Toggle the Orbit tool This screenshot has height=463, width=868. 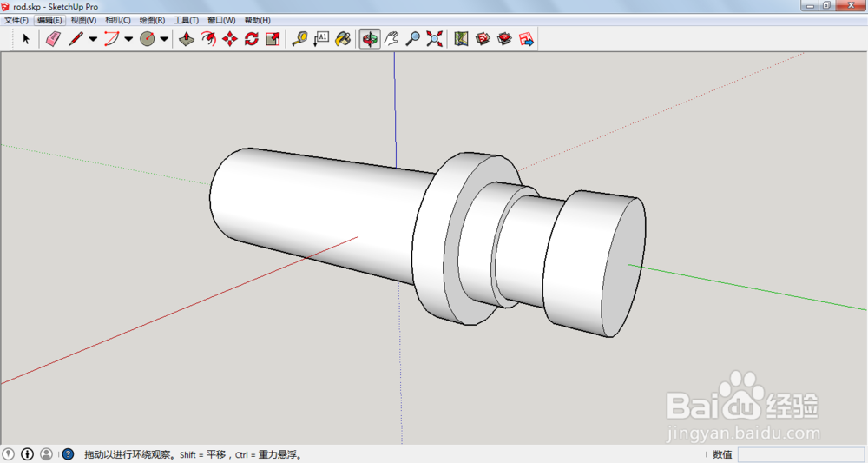[x=370, y=39]
